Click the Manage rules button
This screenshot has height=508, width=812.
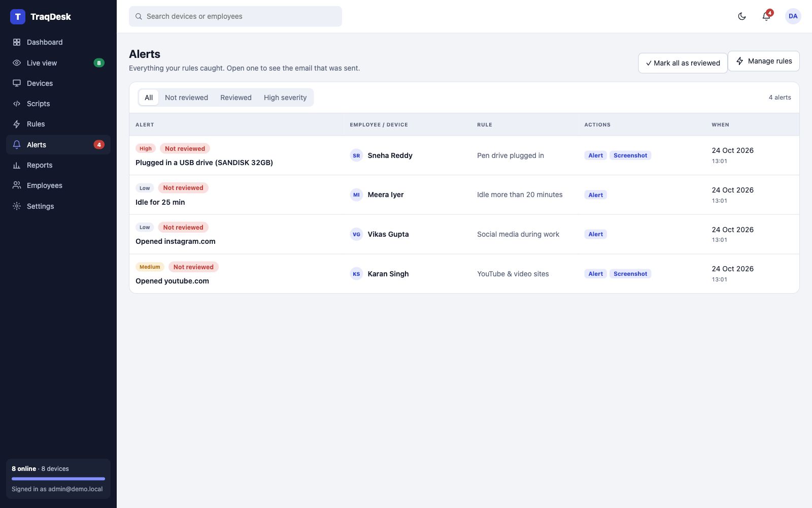(764, 61)
